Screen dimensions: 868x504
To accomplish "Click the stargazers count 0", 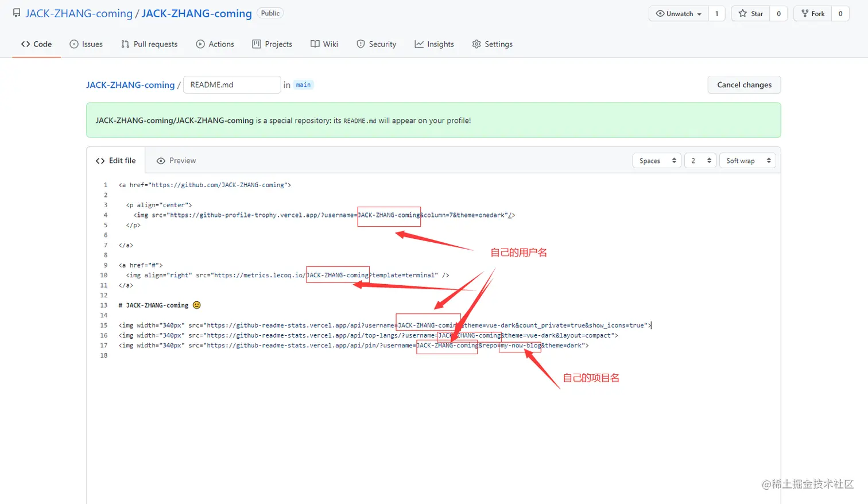I will [x=778, y=14].
